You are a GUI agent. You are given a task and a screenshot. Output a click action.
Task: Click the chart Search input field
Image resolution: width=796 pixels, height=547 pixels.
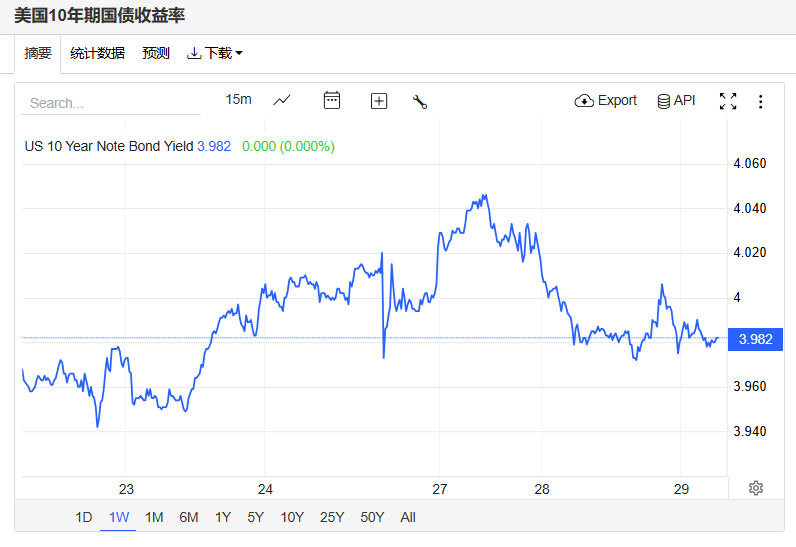110,103
